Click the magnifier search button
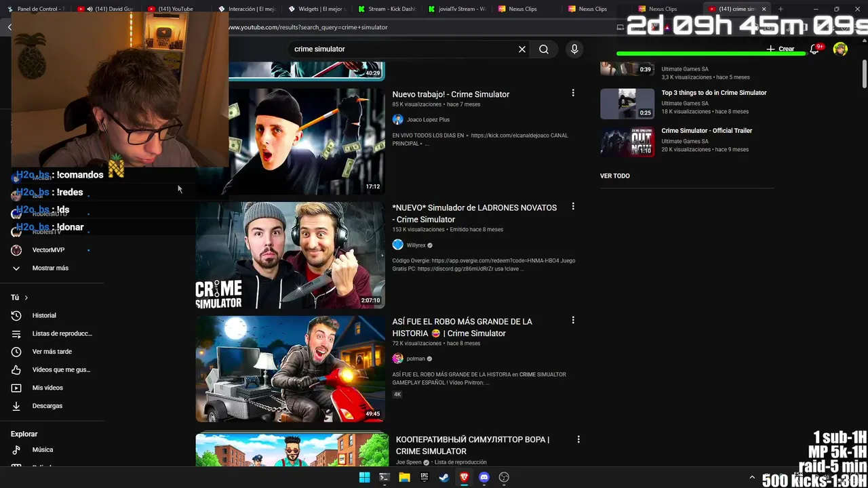This screenshot has height=488, width=868. click(x=544, y=49)
